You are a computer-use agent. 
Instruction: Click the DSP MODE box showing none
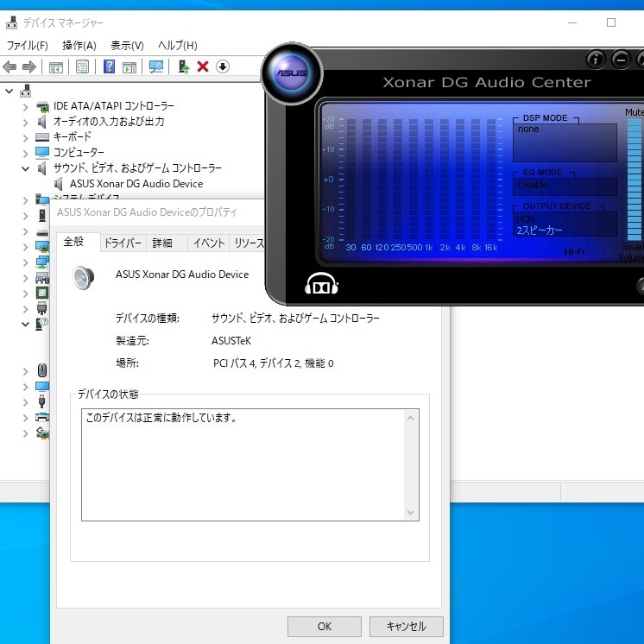tap(565, 142)
